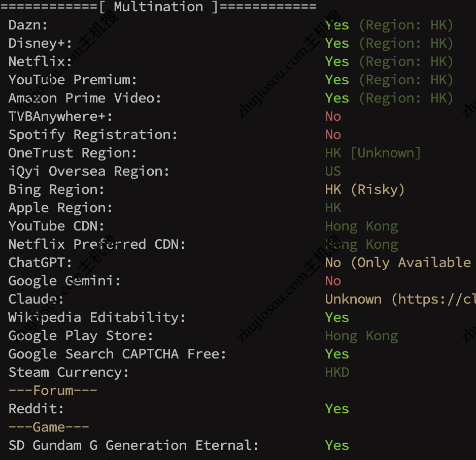Viewport: 476px width, 460px height.
Task: Click the HK (Risky) Bing result
Action: pyautogui.click(x=365, y=189)
